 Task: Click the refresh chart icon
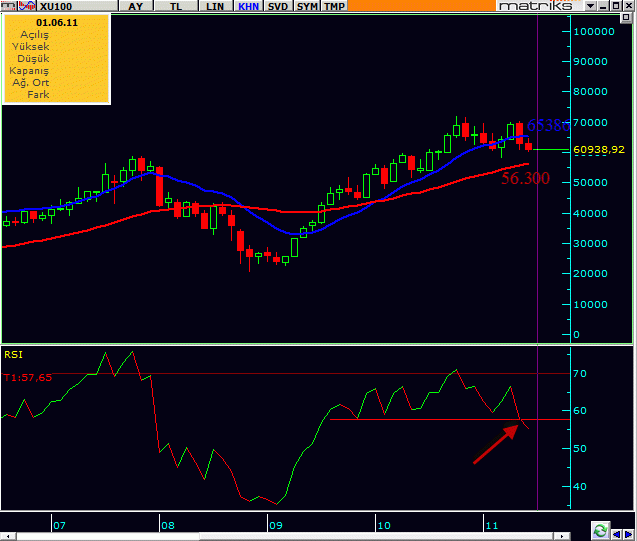pos(600,531)
